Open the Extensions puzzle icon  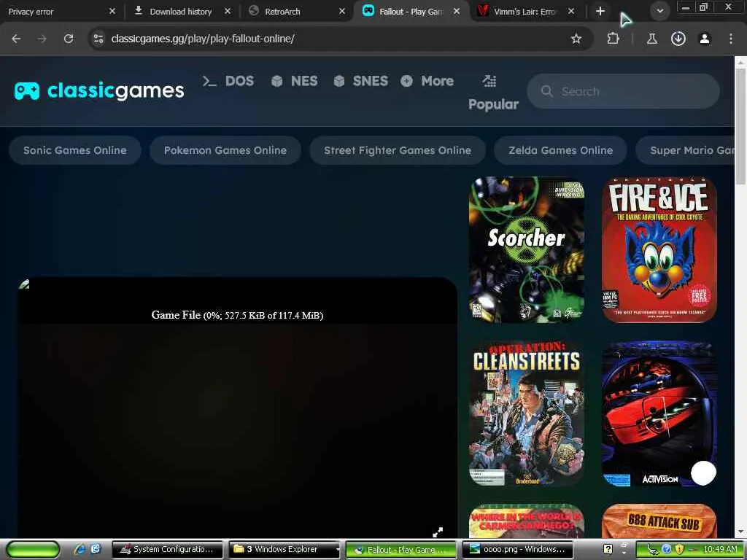tap(613, 39)
